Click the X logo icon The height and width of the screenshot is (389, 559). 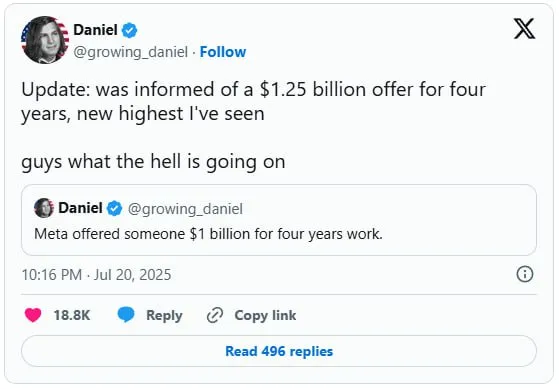pyautogui.click(x=524, y=29)
